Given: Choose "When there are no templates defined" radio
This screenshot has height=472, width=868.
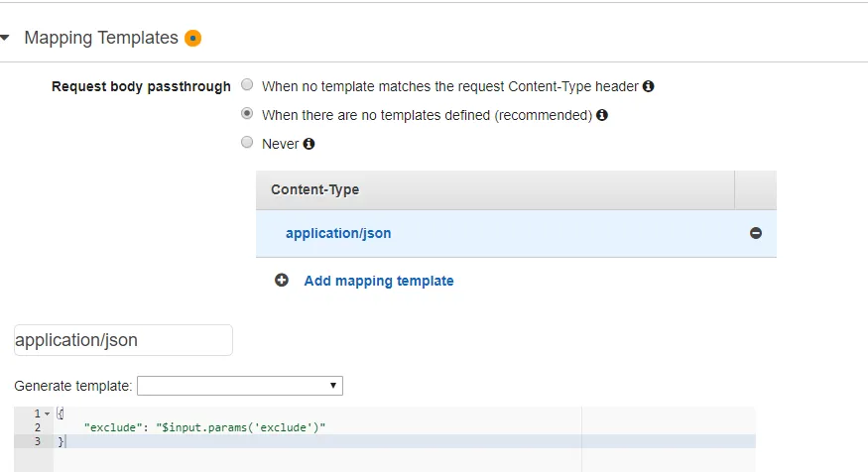Looking at the screenshot, I should point(247,115).
